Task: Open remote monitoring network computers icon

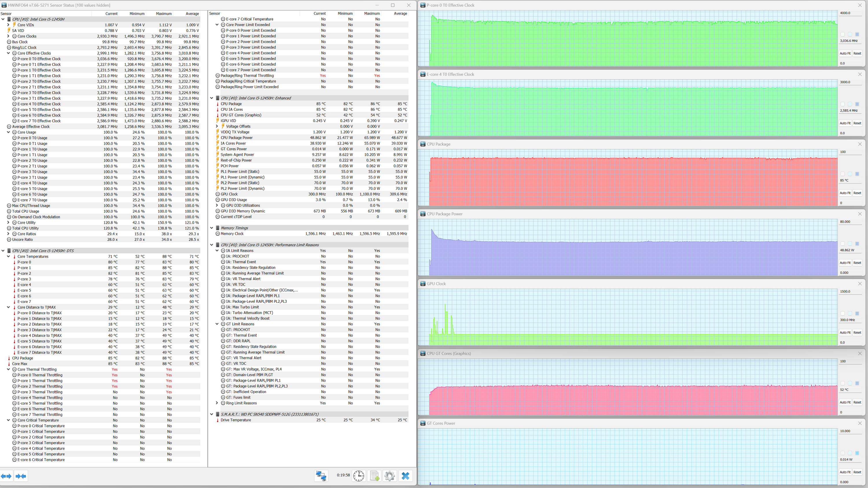Action: click(321, 476)
